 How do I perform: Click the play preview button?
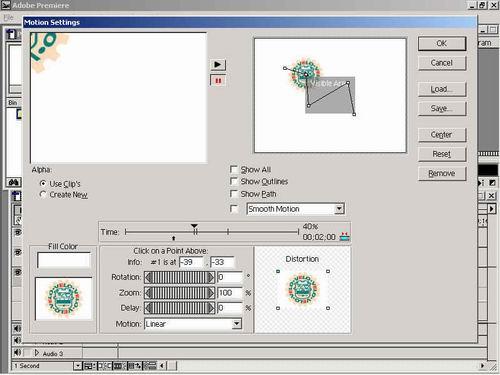218,64
